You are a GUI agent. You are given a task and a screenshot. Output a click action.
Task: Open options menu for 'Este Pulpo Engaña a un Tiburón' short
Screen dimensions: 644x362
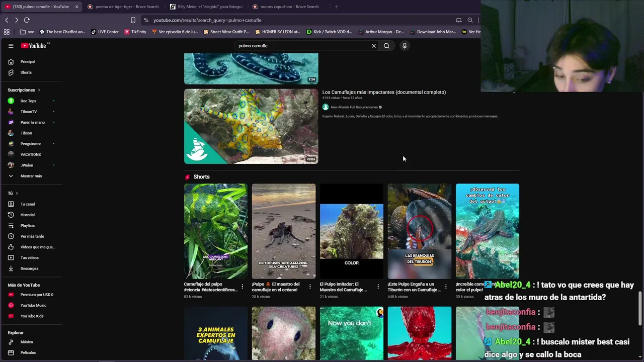(x=446, y=287)
